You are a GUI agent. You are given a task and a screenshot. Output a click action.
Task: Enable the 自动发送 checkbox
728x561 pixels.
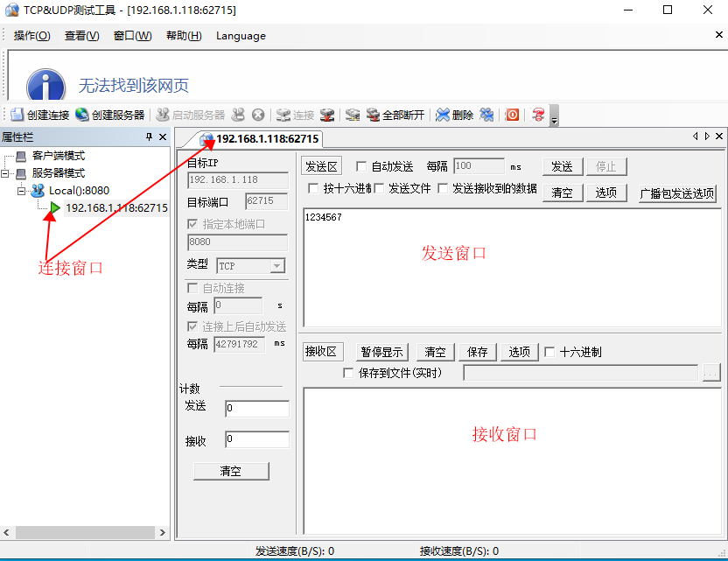[362, 166]
